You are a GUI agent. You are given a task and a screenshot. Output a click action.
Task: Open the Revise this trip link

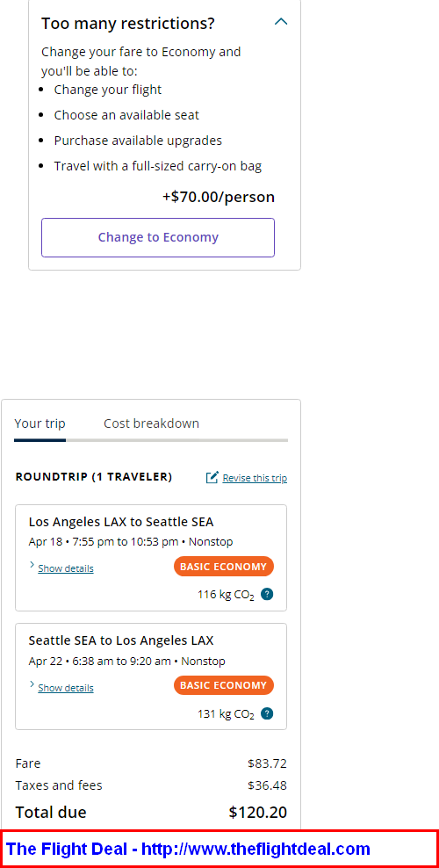tap(255, 478)
